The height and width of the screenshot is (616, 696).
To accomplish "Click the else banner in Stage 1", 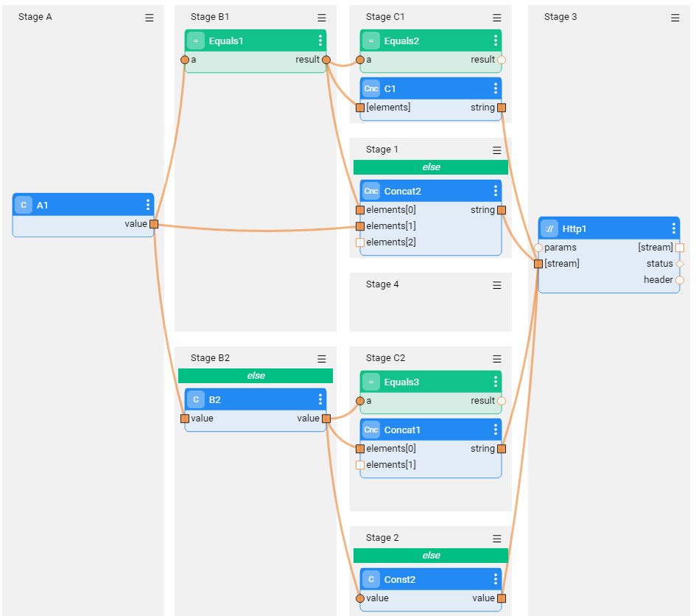I will [x=431, y=167].
